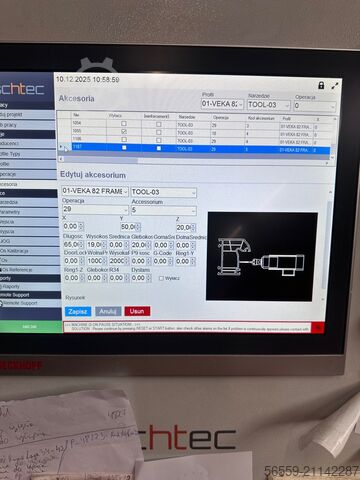The width and height of the screenshot is (360, 480).
Task: Open TOOL-03 dropdown in edit form
Action: coord(164,192)
